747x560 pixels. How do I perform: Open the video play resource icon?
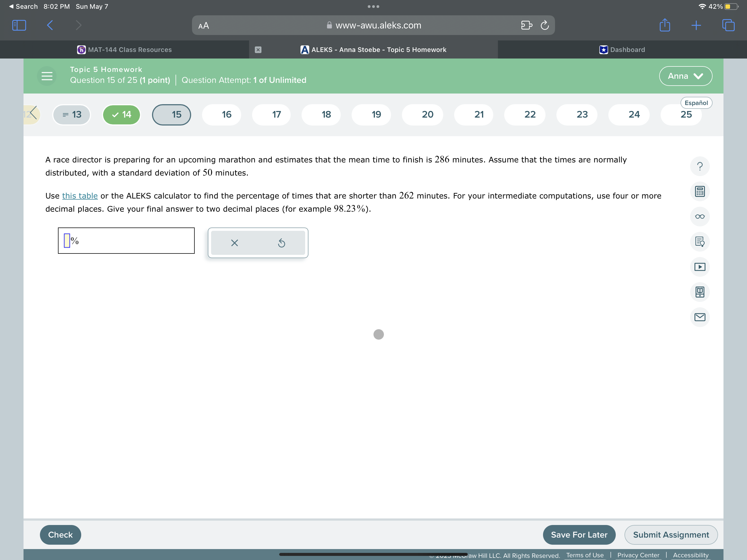(699, 267)
